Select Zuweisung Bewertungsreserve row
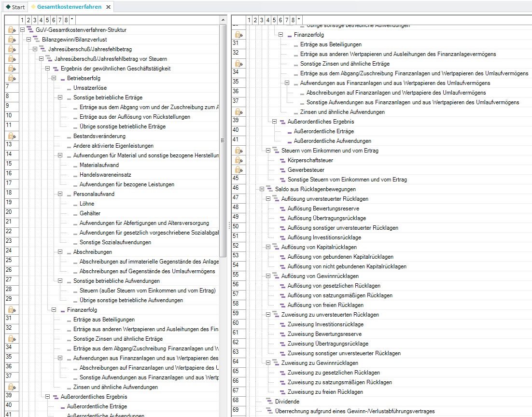This screenshot has width=532, height=417. [x=324, y=334]
